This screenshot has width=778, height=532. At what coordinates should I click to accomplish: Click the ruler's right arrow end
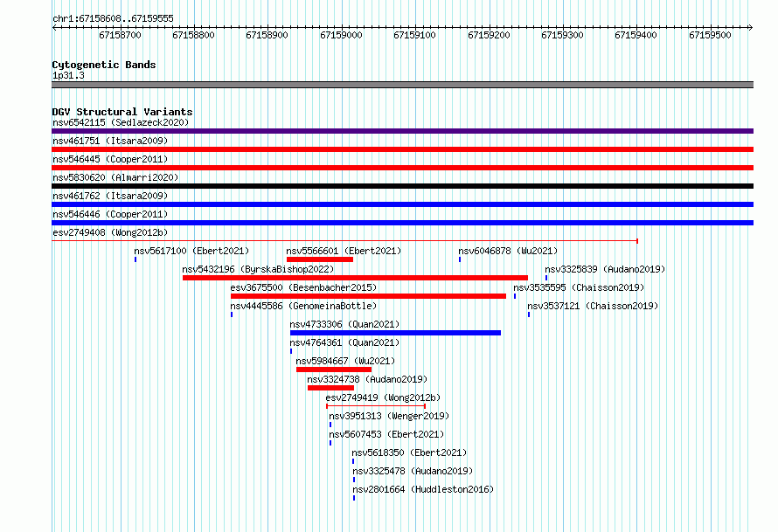(x=751, y=28)
